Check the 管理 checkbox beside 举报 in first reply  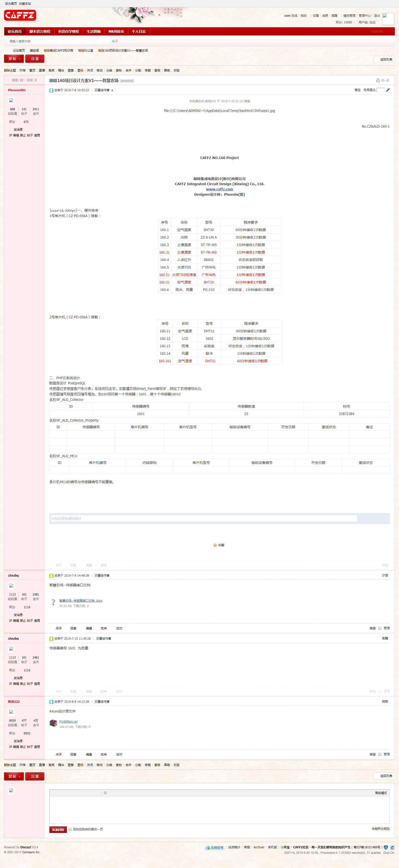(x=380, y=628)
